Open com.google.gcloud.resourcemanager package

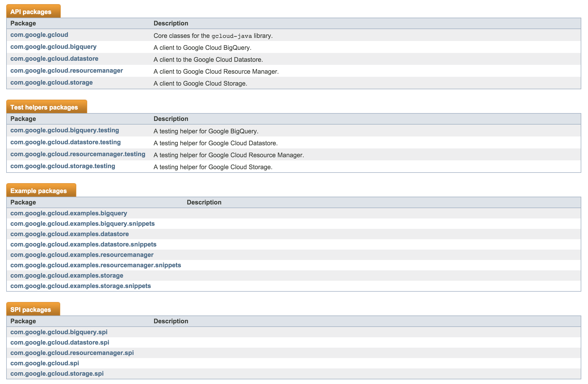tap(67, 71)
